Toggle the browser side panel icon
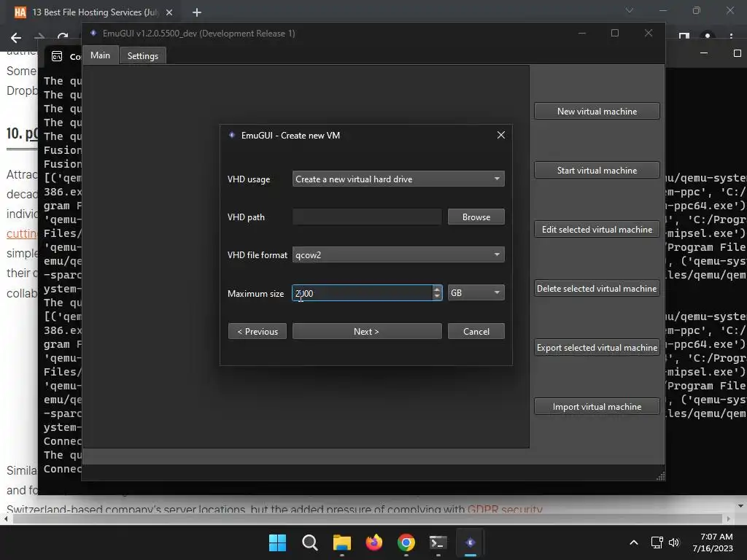The height and width of the screenshot is (560, 747). tap(684, 36)
